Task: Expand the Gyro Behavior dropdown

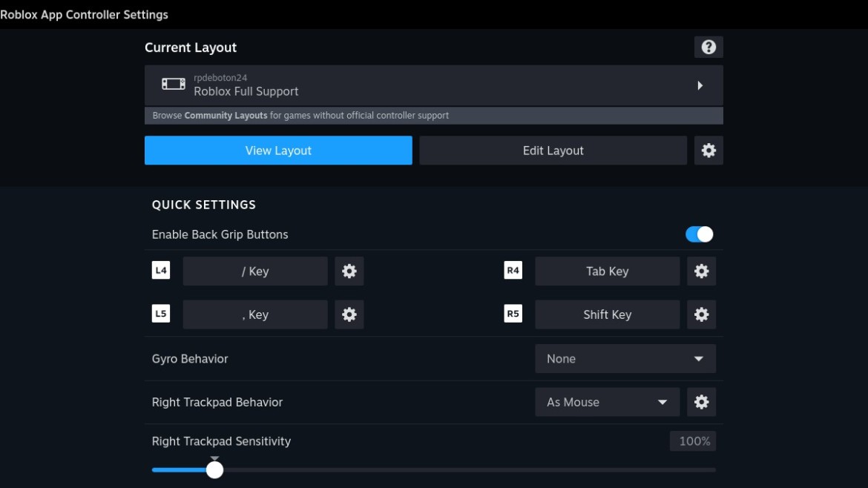Action: 625,359
